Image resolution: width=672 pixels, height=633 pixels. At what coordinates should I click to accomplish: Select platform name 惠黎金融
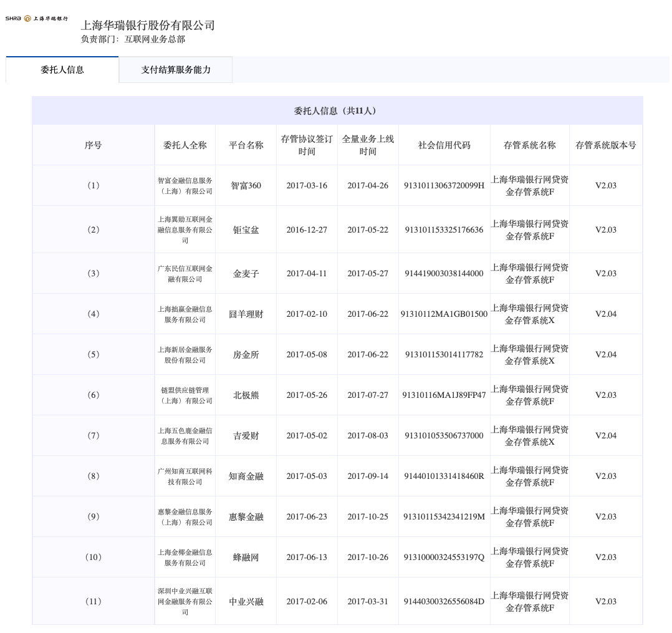pos(246,517)
